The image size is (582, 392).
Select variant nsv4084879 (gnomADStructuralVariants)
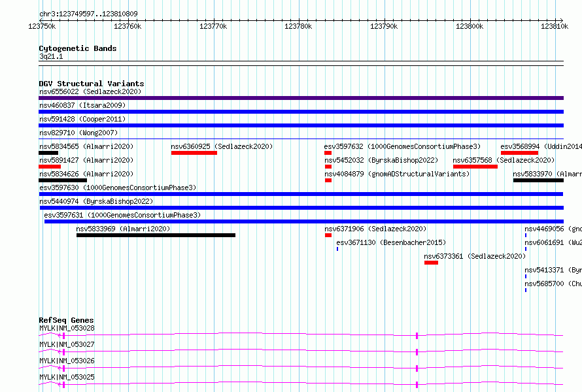coord(397,174)
